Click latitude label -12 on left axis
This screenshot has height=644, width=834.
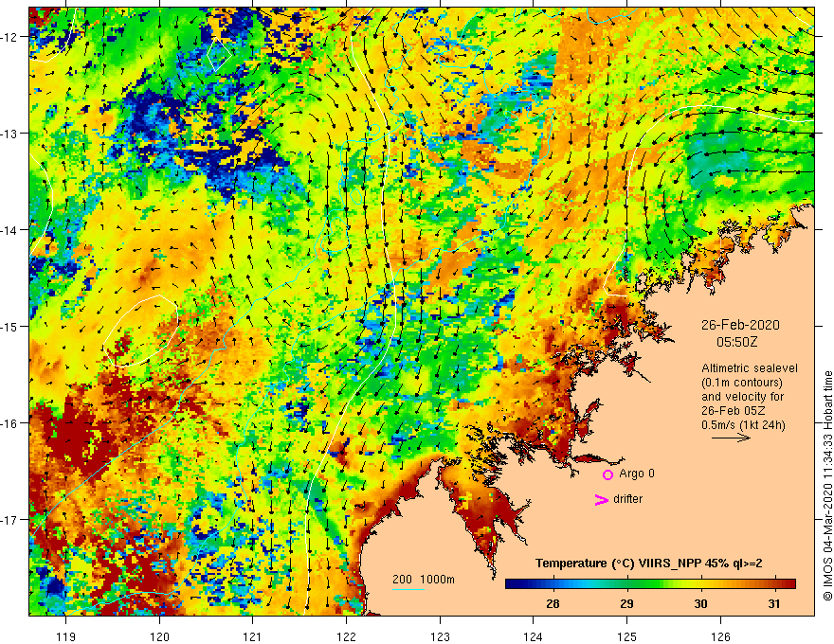(x=9, y=37)
